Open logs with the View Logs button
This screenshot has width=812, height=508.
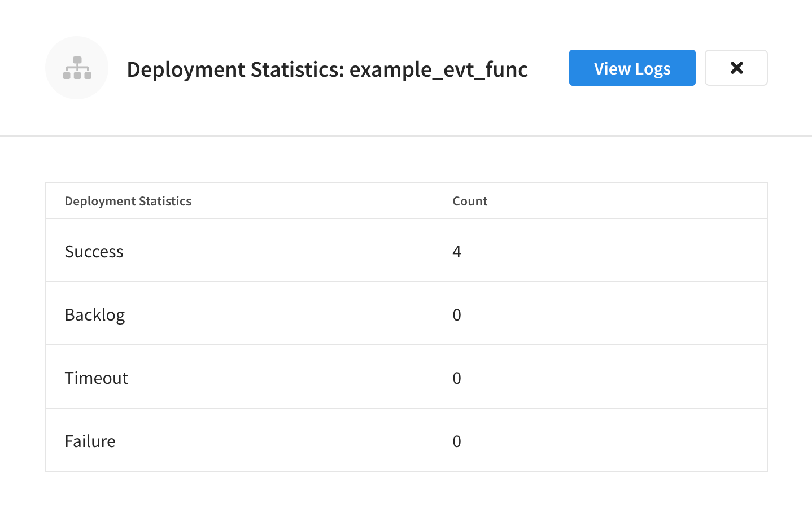coord(632,68)
